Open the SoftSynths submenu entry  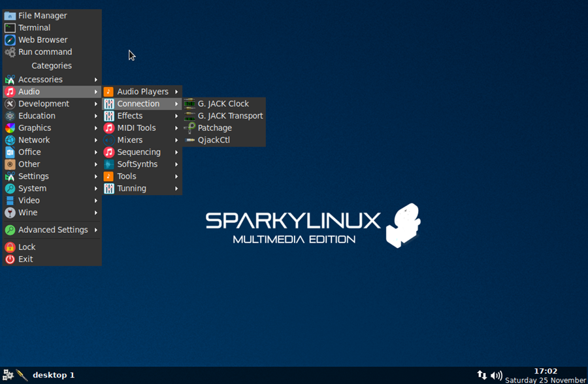[142, 164]
